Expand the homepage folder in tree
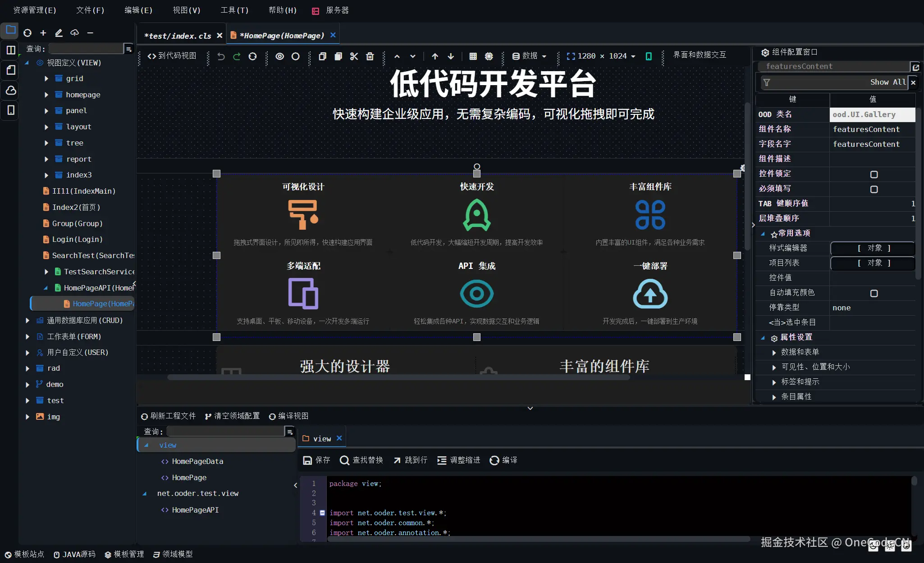Screen dimensions: 924x563 pos(46,95)
